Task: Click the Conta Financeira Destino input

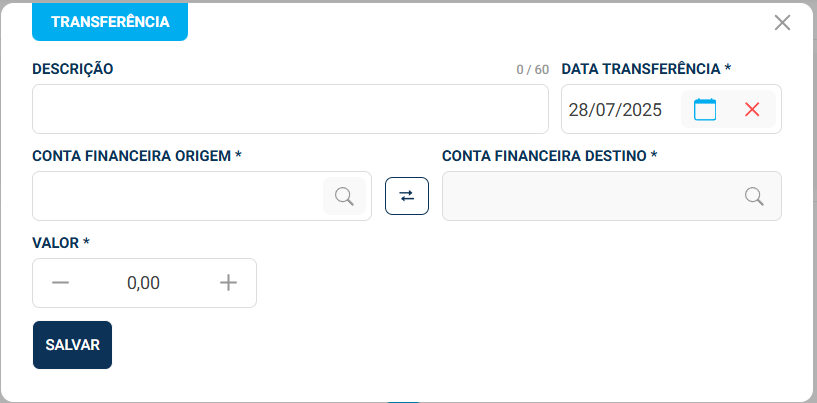Action: pos(592,196)
